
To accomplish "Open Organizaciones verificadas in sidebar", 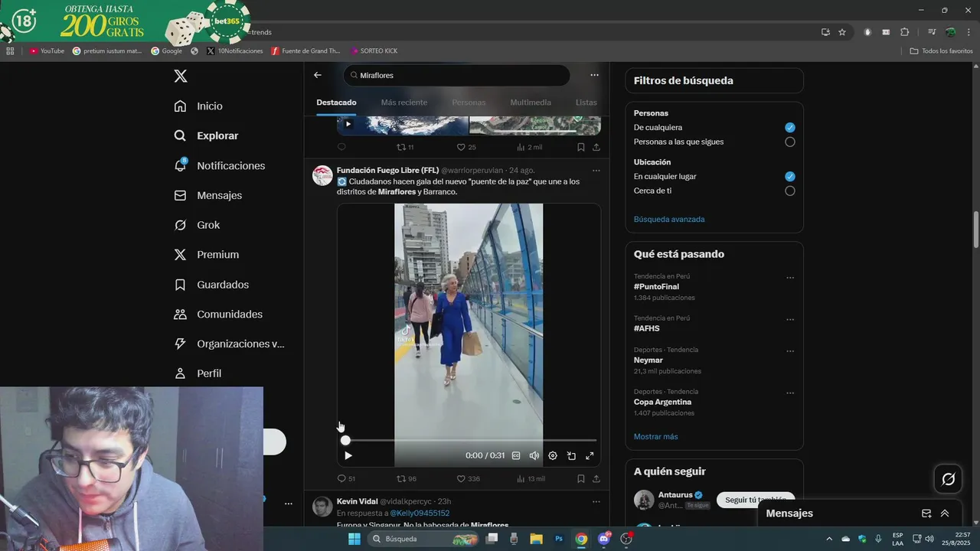I will (229, 344).
